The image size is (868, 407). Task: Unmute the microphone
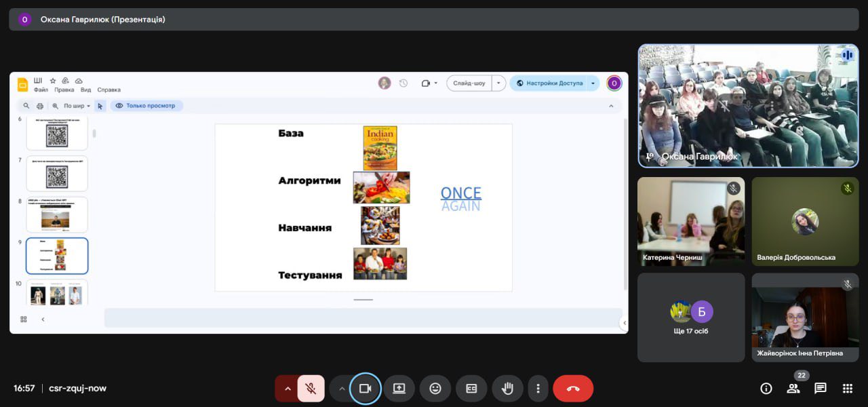(x=311, y=389)
